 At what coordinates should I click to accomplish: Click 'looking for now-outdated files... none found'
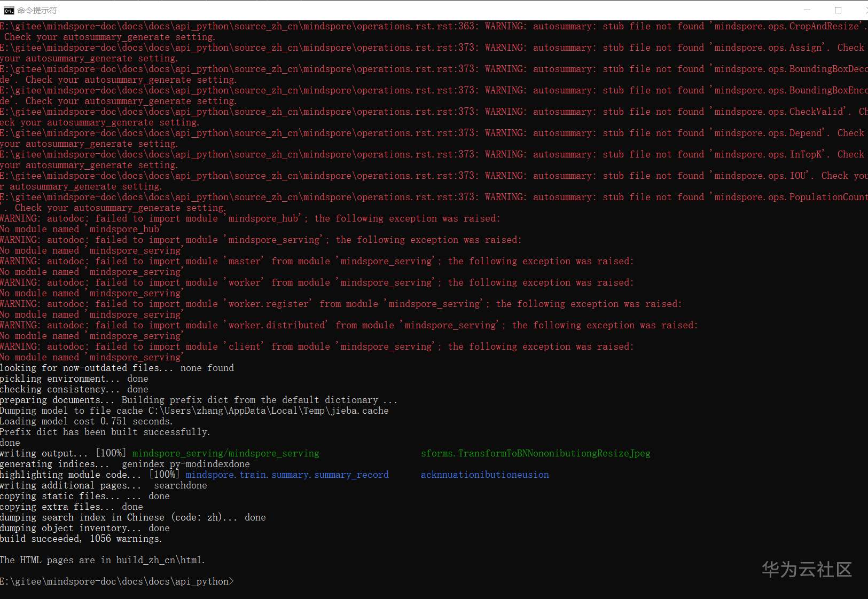(117, 368)
